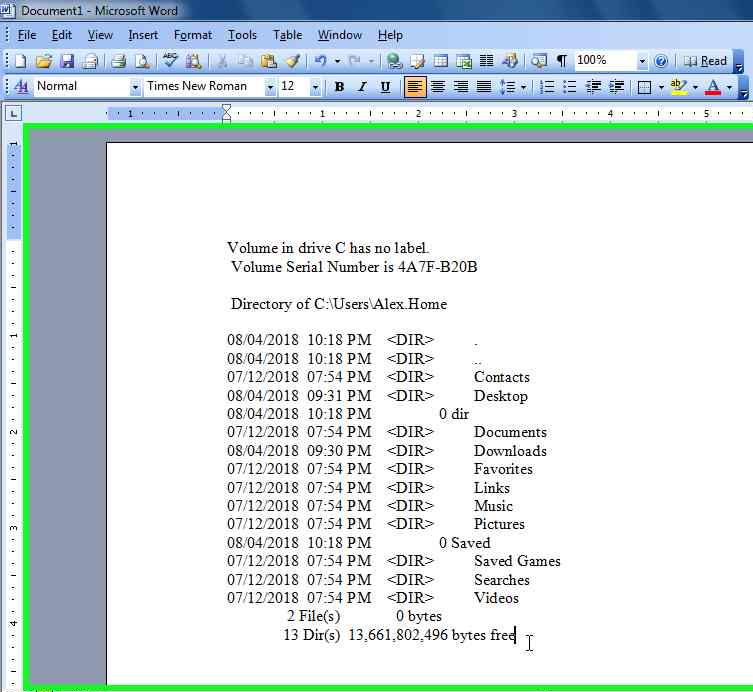Open the File menu
The image size is (753, 692).
coord(27,35)
